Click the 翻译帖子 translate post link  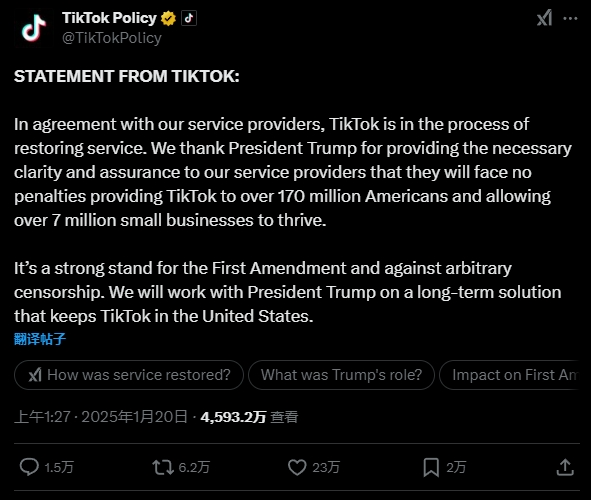pos(40,339)
